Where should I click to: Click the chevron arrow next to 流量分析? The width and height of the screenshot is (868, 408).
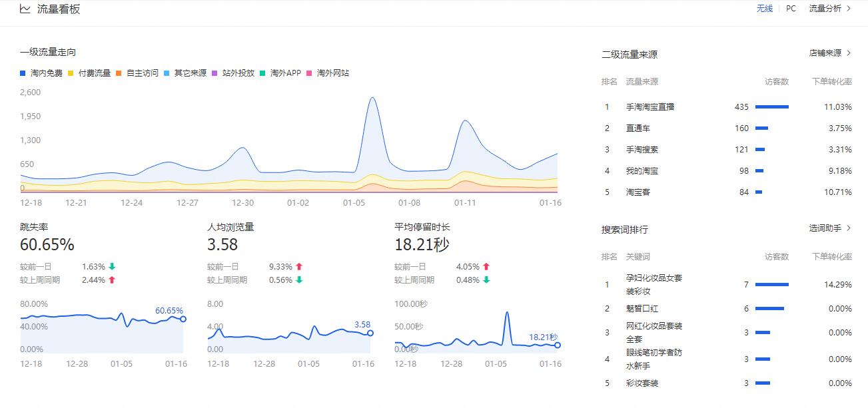pyautogui.click(x=849, y=9)
